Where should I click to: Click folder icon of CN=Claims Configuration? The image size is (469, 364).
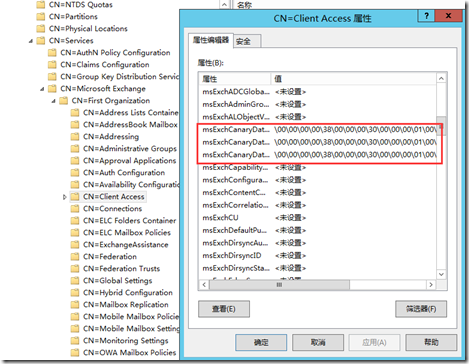click(x=52, y=65)
